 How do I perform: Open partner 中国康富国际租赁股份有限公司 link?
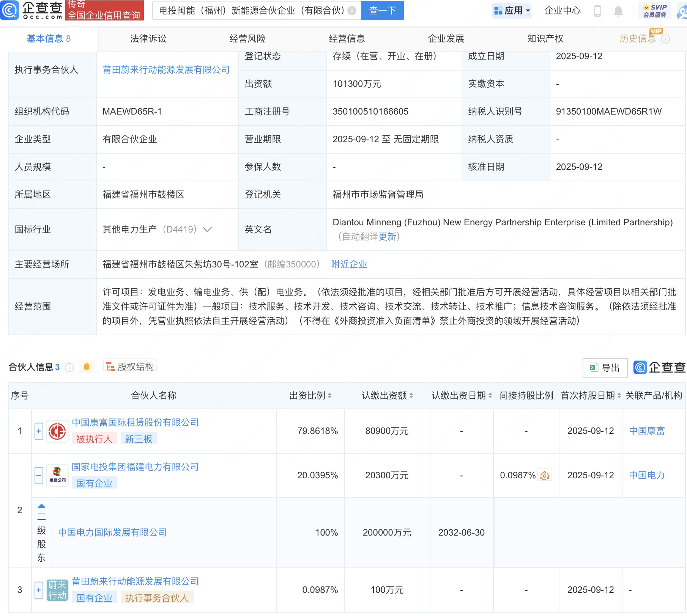(135, 423)
